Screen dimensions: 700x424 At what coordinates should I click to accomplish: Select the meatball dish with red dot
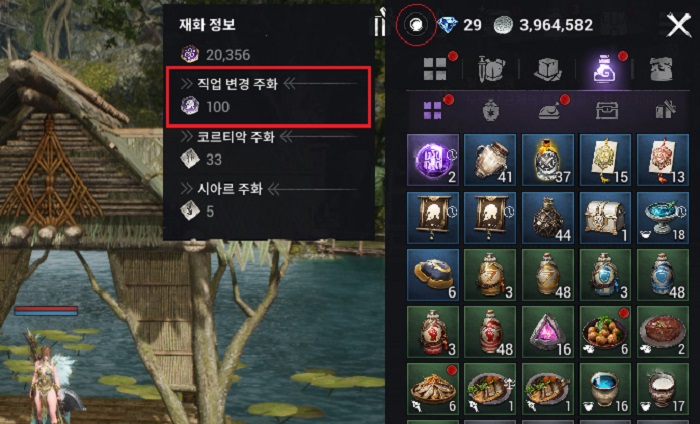pos(605,332)
